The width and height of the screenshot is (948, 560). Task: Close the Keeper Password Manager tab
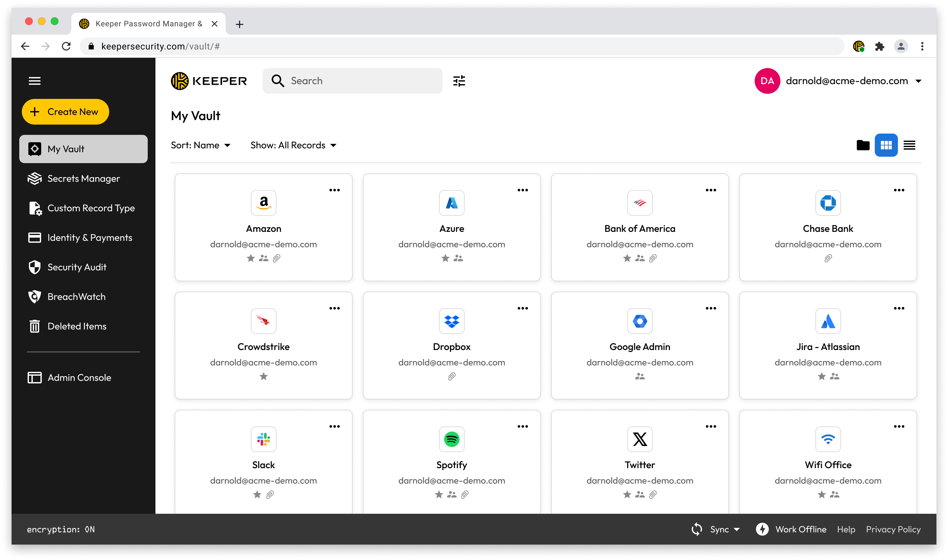point(214,24)
